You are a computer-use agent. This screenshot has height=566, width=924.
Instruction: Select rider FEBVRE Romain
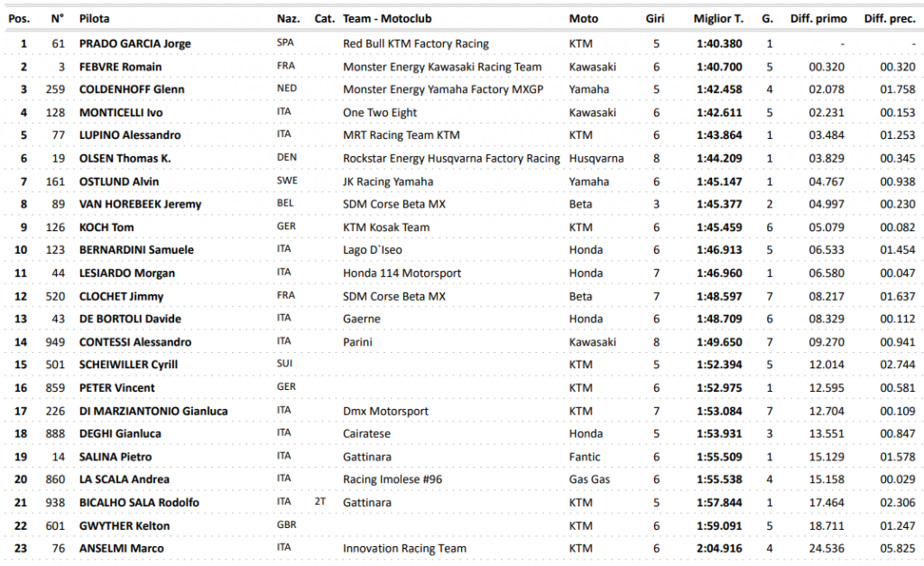(121, 67)
